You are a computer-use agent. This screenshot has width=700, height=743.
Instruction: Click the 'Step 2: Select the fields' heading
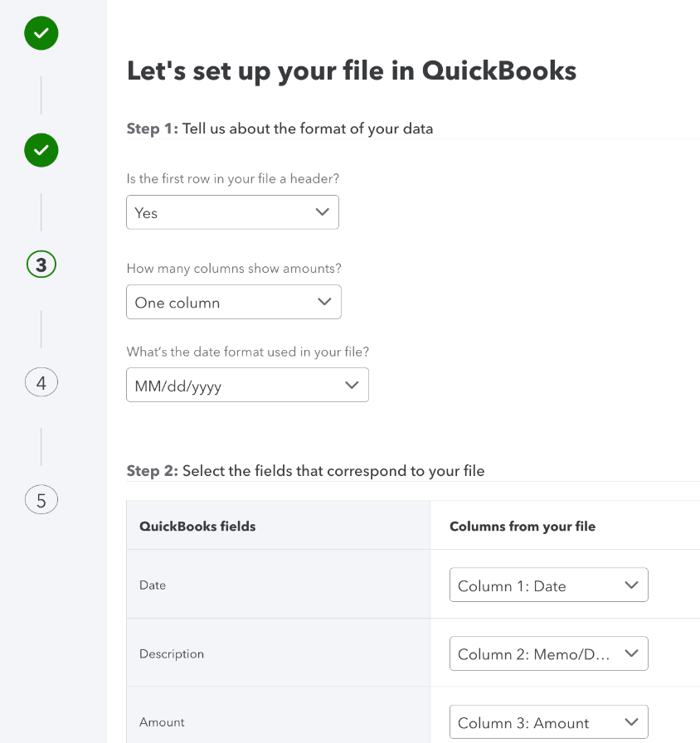(305, 470)
